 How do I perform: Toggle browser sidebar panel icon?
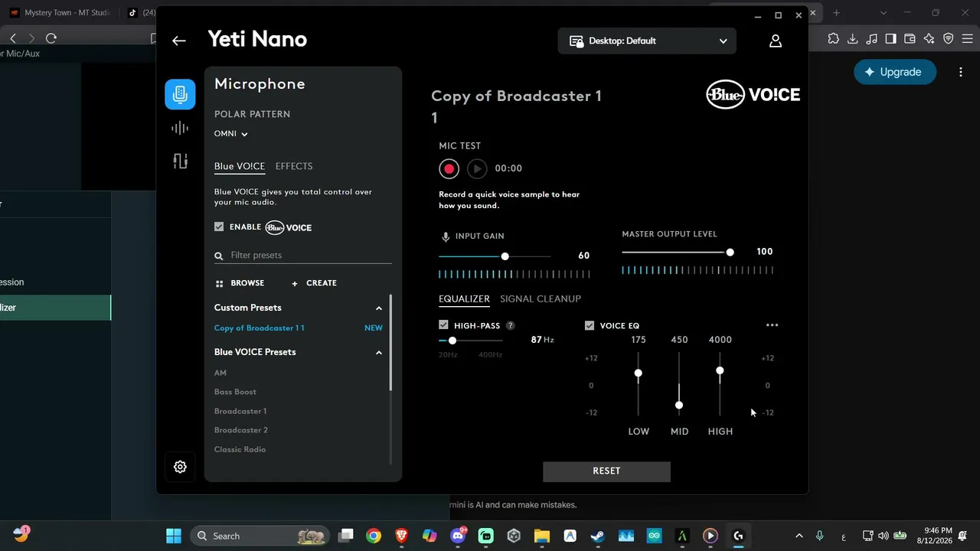pyautogui.click(x=891, y=38)
